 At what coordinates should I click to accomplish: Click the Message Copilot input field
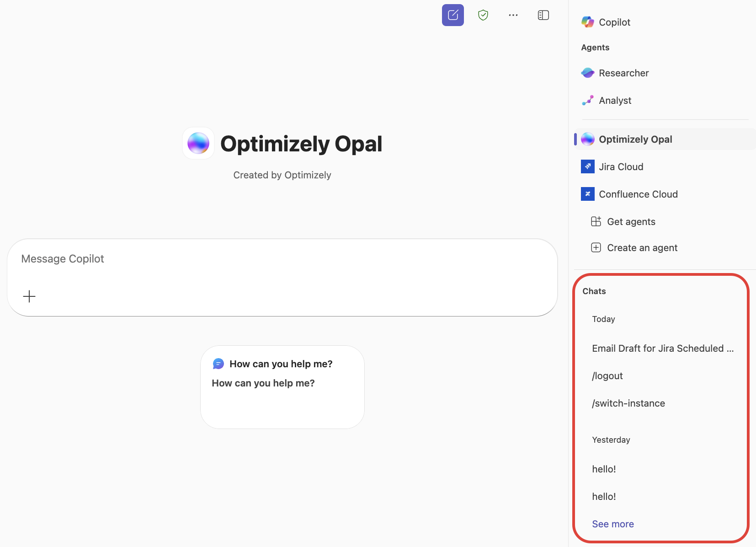[x=282, y=258]
